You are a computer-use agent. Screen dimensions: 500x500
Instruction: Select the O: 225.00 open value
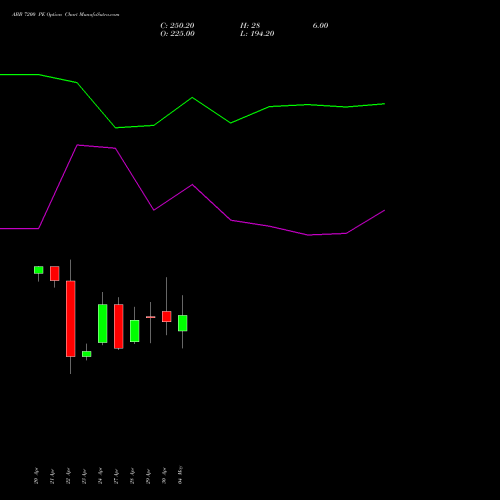coord(177,34)
